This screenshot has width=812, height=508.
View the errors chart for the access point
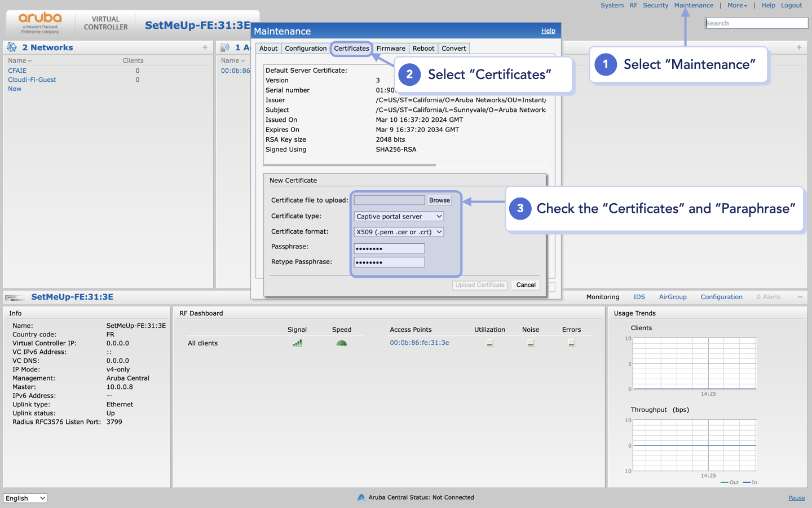coord(571,343)
